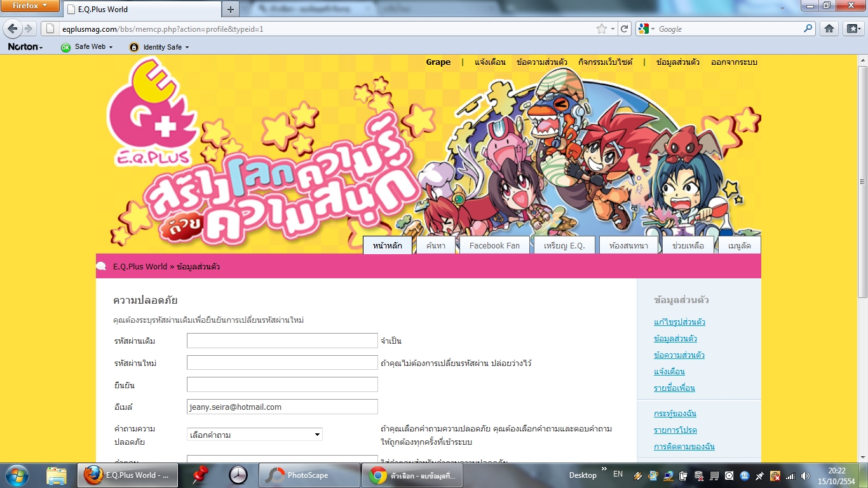Image resolution: width=868 pixels, height=488 pixels.
Task: Click the tray globe icon with red X
Action: (775, 475)
